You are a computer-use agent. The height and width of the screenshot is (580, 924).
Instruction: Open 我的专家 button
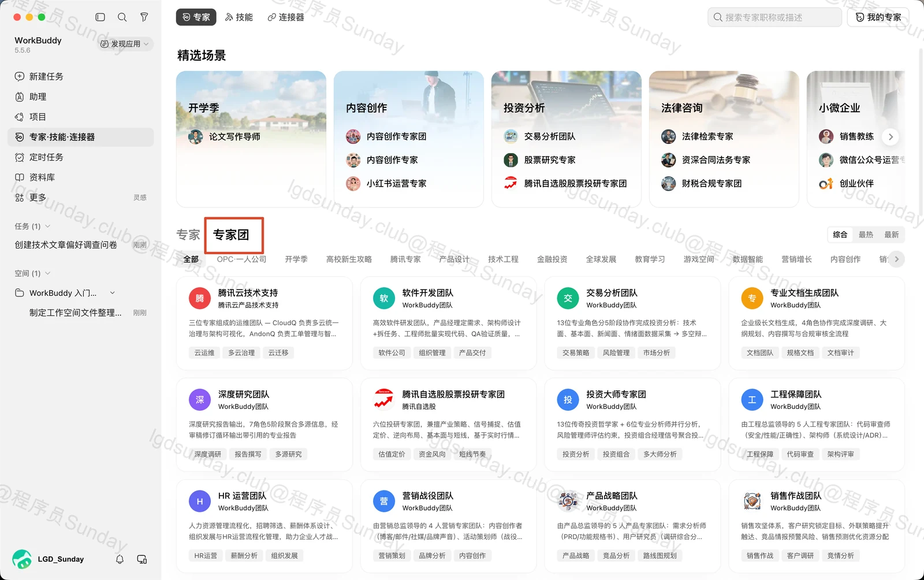tap(878, 17)
